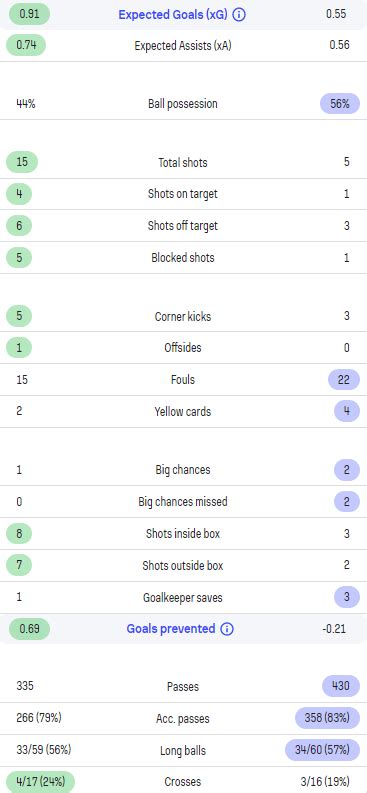
Task: Select the 430 passes badge
Action: (x=341, y=686)
